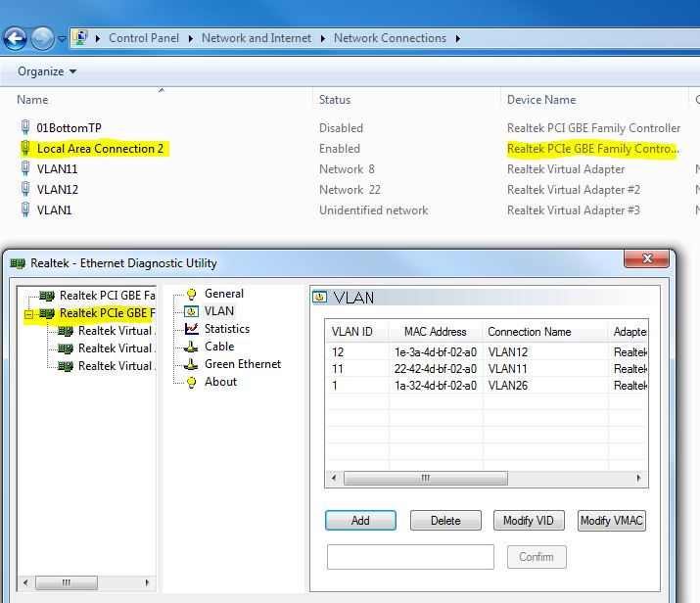Select third Realtek Virtual adapter in tree
The width and height of the screenshot is (700, 603).
117,366
